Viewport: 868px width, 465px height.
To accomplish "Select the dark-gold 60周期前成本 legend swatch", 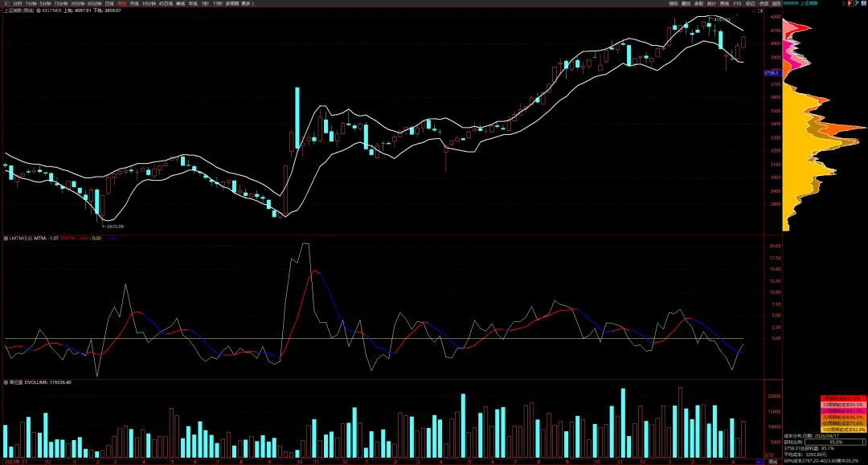I will click(x=844, y=423).
